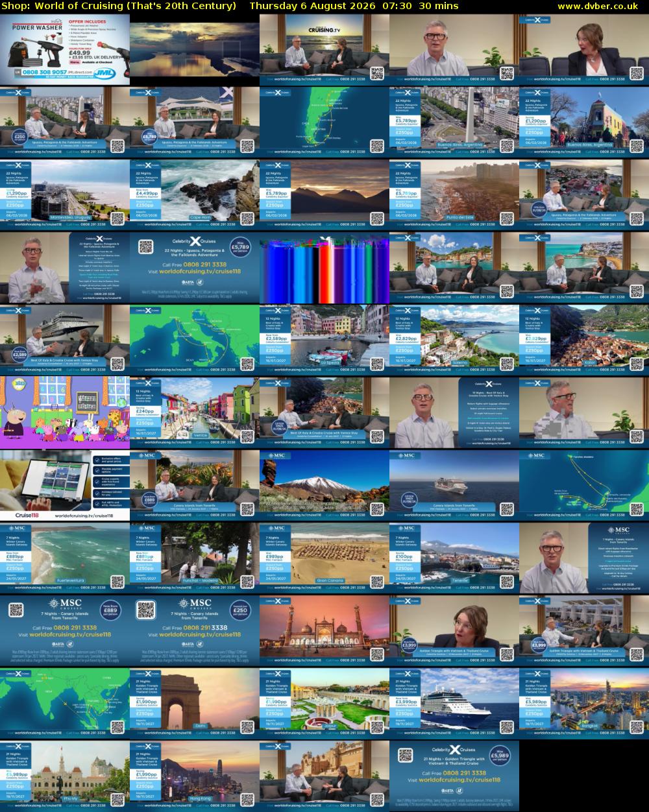Open the MSC promo showing £250 deposit
649x812 pixels.
[195, 631]
